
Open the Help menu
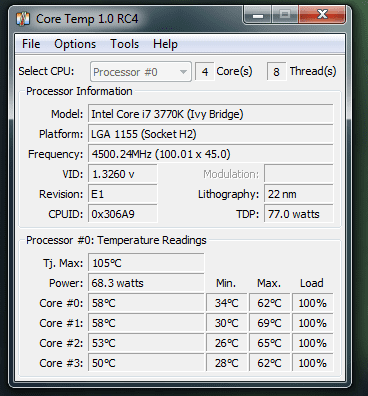(165, 44)
